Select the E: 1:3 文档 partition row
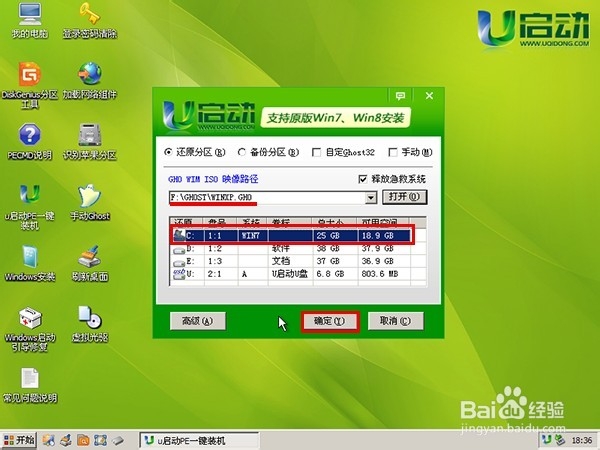The height and width of the screenshot is (450, 600). [x=298, y=261]
